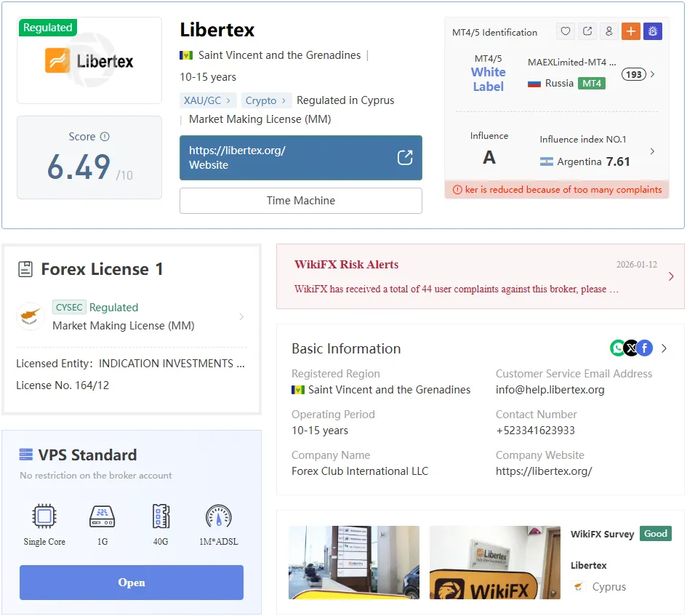Viewport: 687px width, 616px height.
Task: Click the Good survey rating badge
Action: tap(656, 534)
